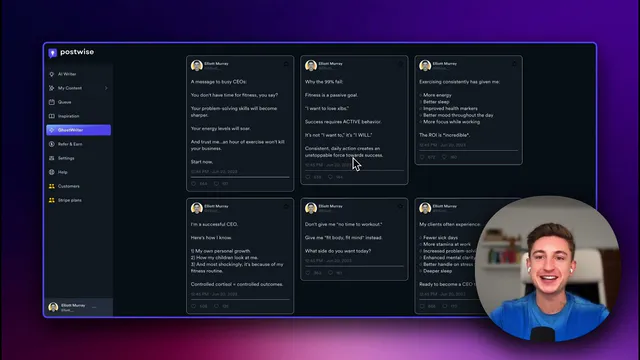The width and height of the screenshot is (640, 360).
Task: Click the postwise logo
Action: [71, 52]
